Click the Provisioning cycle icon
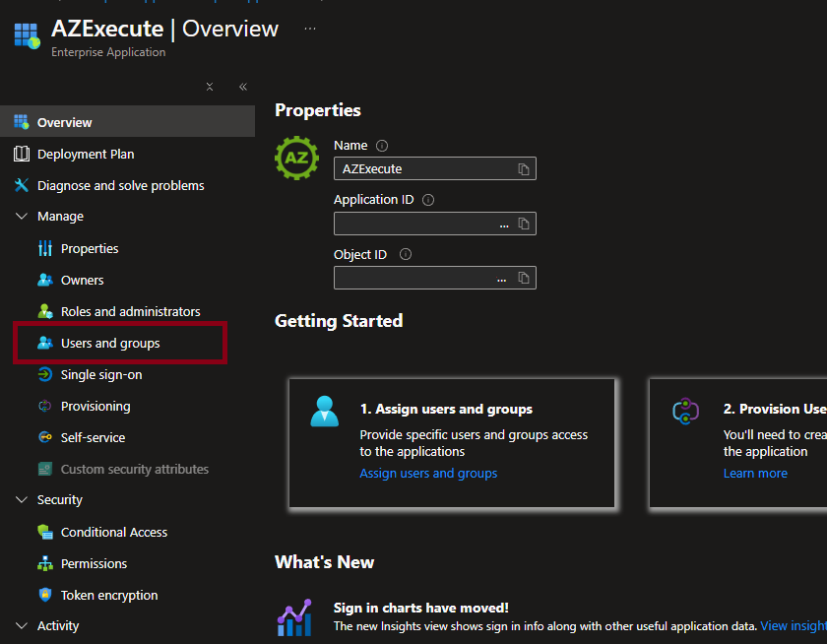Viewport: 827px width, 644px height. coord(45,406)
